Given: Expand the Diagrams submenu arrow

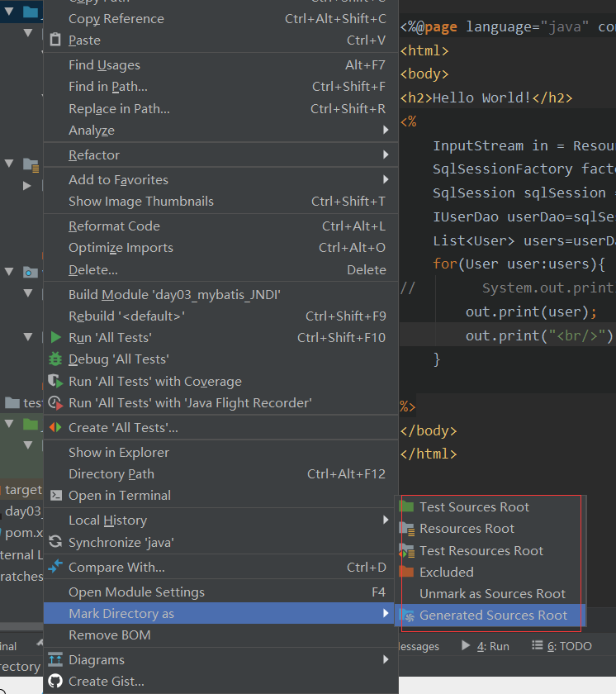Looking at the screenshot, I should coord(386,659).
